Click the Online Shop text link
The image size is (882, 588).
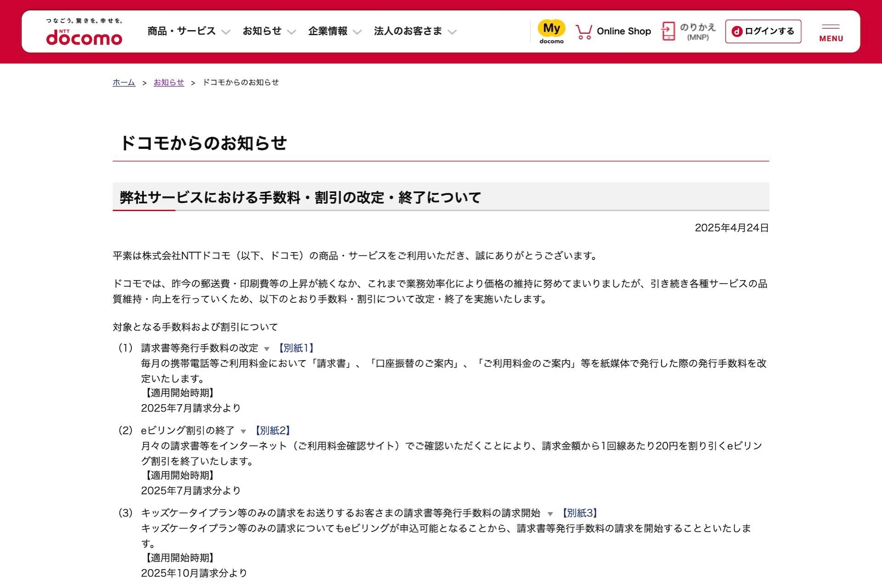point(623,31)
